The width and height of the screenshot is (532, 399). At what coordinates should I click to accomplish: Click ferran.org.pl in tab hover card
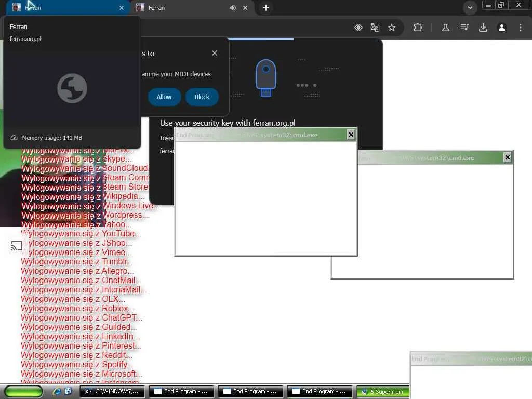(x=25, y=39)
